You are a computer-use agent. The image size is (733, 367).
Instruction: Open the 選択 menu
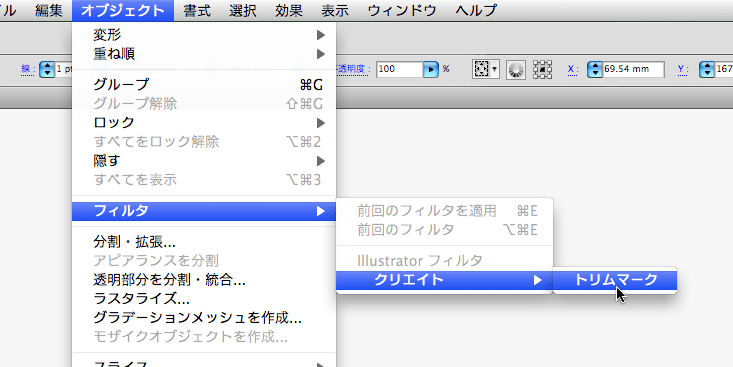click(x=243, y=10)
